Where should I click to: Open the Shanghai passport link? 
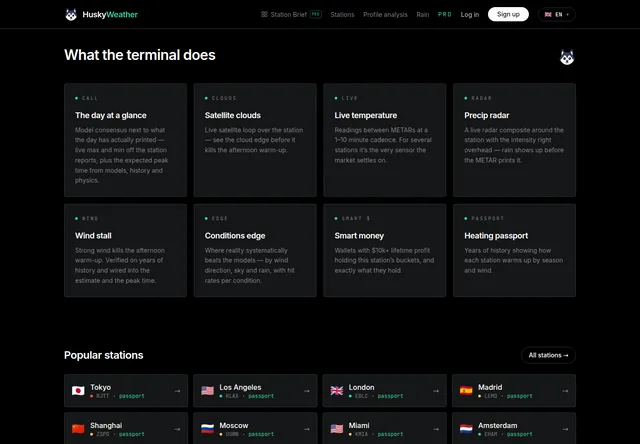coord(131,434)
